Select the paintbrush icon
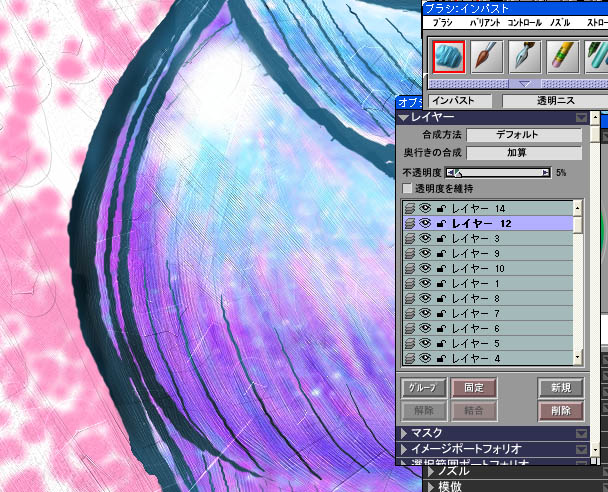Viewport: 608px width, 492px height. 487,57
